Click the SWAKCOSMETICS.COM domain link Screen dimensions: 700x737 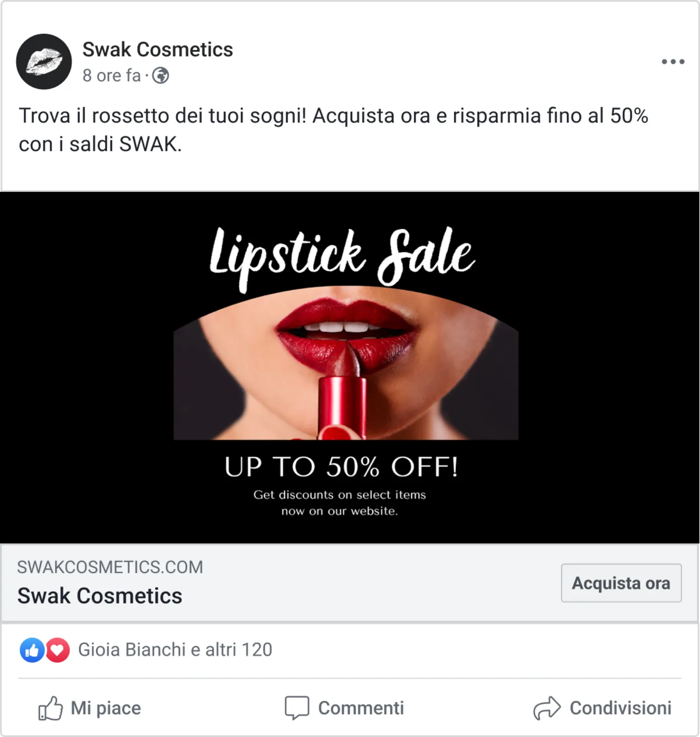tap(110, 567)
